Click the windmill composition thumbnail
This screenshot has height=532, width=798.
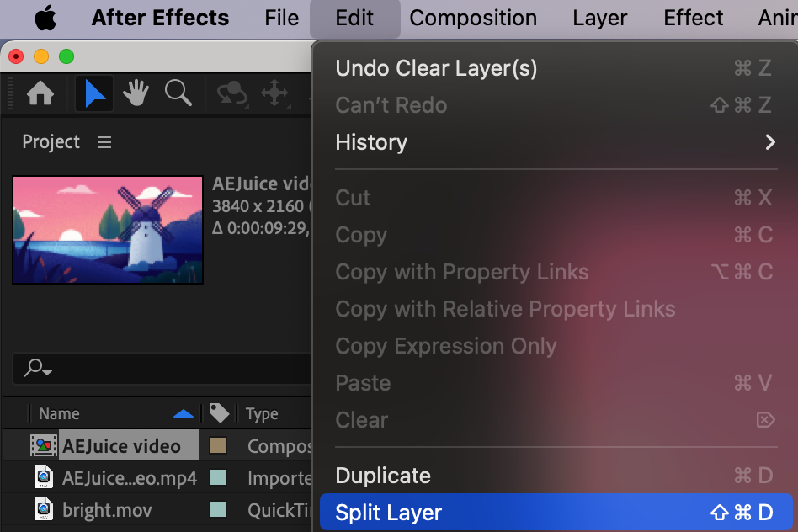tap(108, 229)
